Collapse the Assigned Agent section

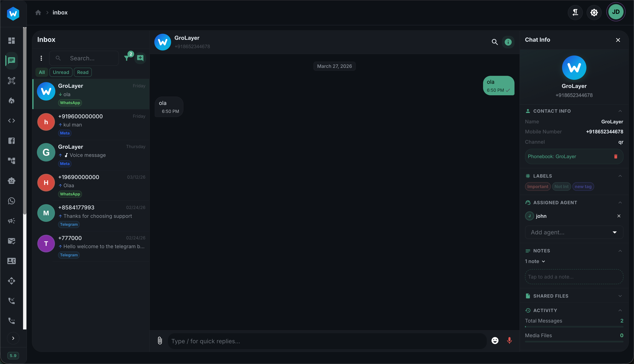620,203
